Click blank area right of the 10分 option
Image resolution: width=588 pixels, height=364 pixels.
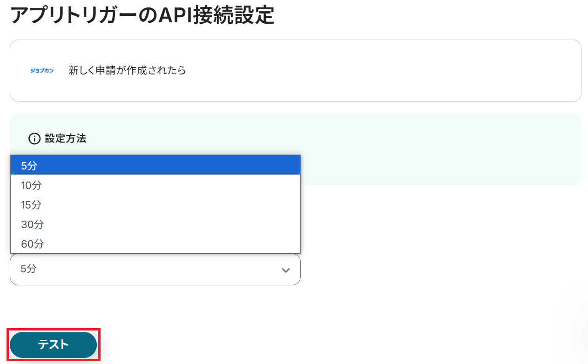point(186,185)
